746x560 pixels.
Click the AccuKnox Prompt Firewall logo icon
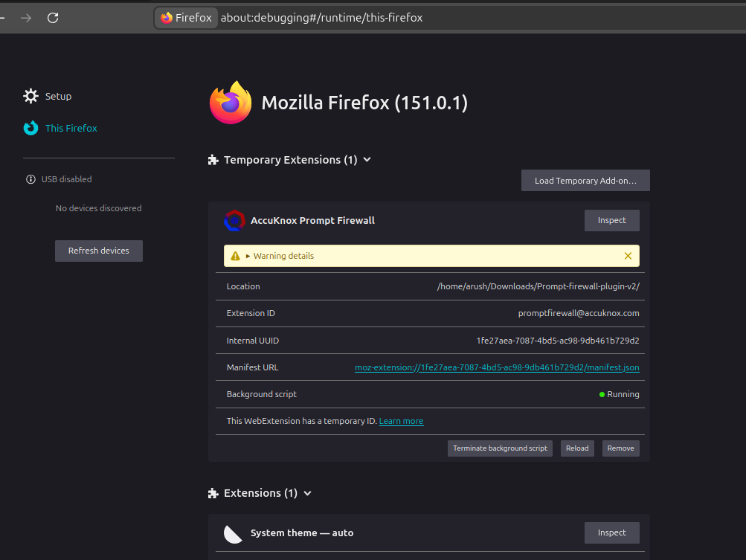click(234, 221)
